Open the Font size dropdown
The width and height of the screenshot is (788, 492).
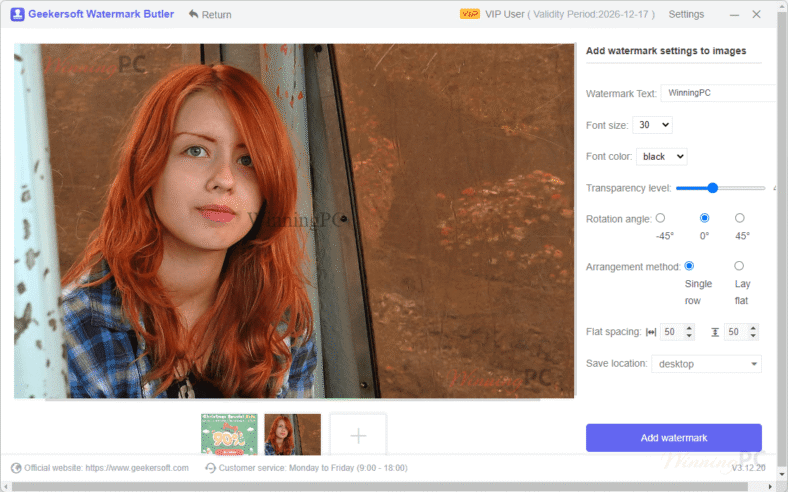[x=652, y=125]
